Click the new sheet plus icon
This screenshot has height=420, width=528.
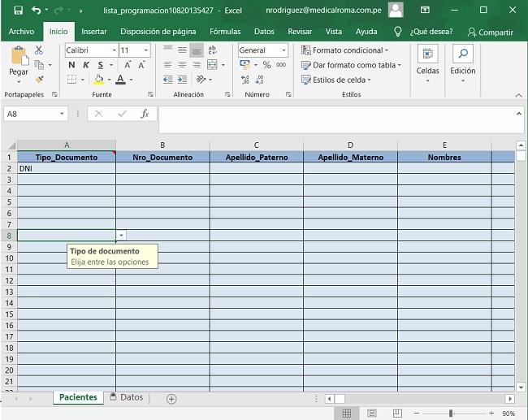click(171, 399)
